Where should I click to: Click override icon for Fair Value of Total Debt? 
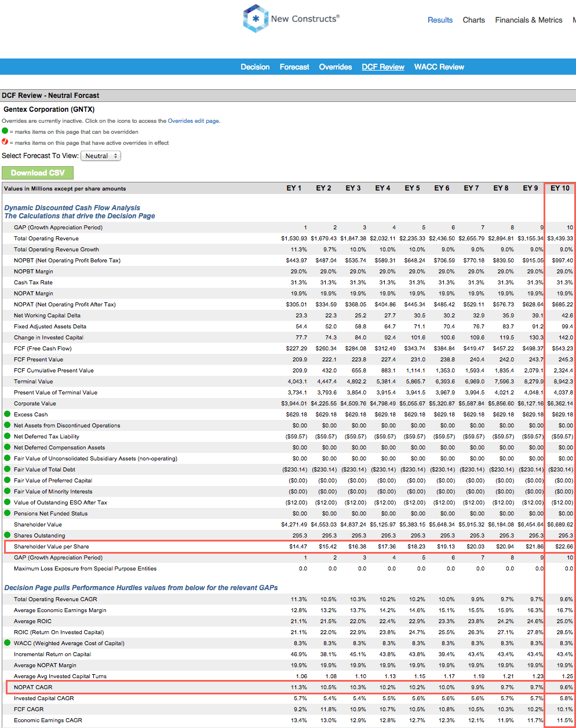coord(7,469)
